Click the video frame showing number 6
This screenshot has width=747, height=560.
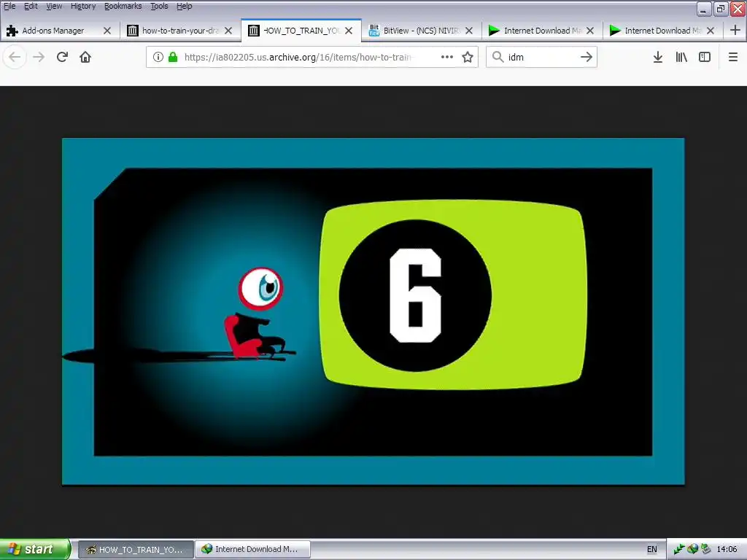tap(373, 311)
